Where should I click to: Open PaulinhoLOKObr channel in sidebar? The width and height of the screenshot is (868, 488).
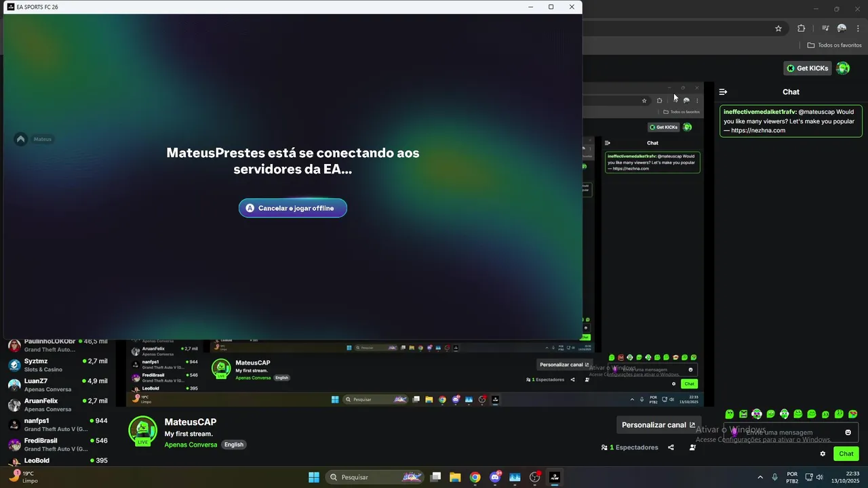tap(58, 345)
